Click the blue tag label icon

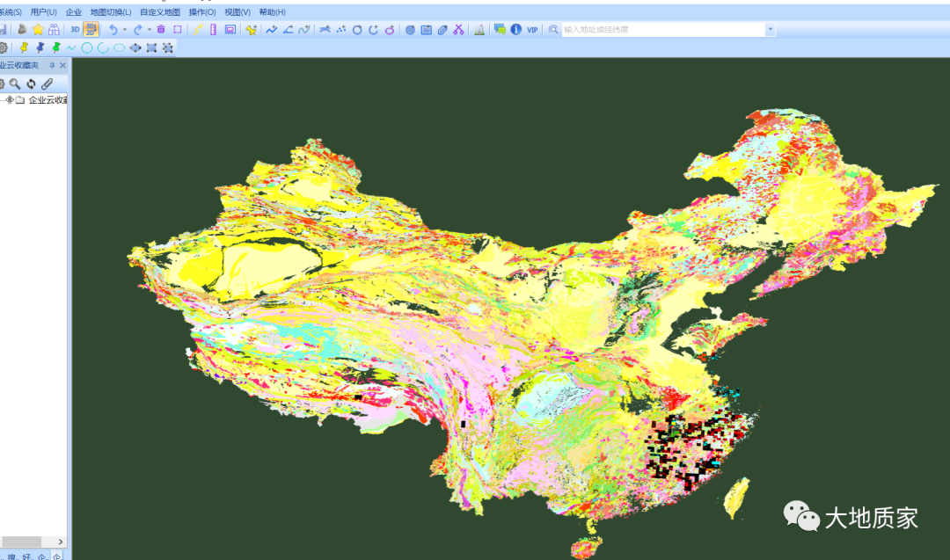point(442,29)
